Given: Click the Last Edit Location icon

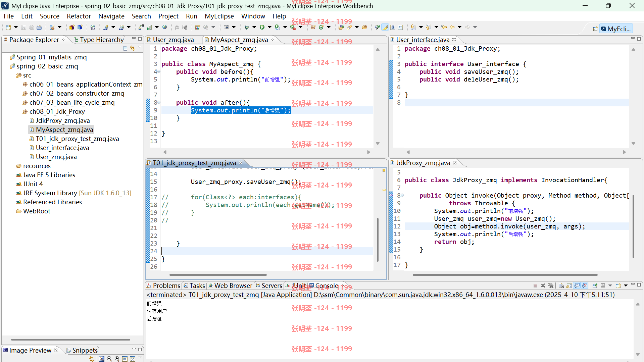Looking at the screenshot, I should [444, 27].
